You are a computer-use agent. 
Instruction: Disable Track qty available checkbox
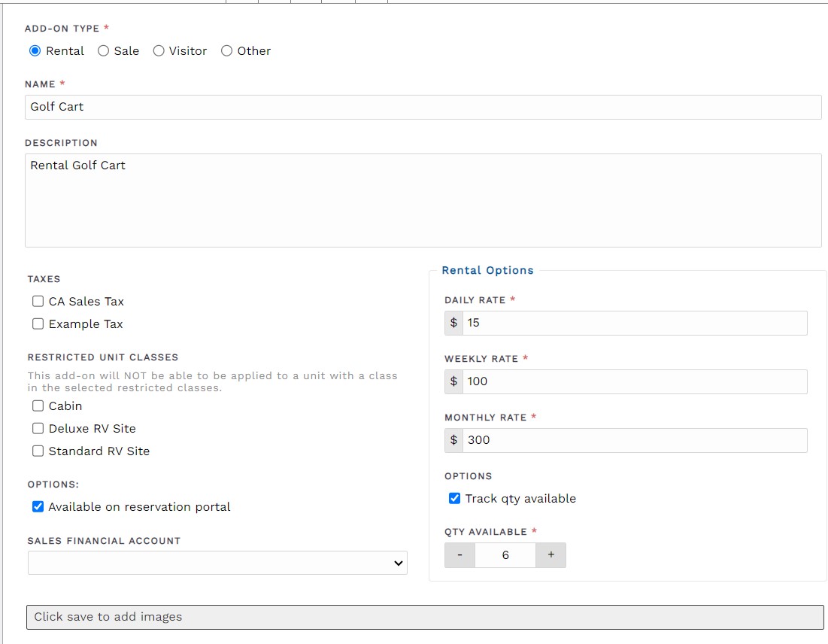click(x=454, y=499)
